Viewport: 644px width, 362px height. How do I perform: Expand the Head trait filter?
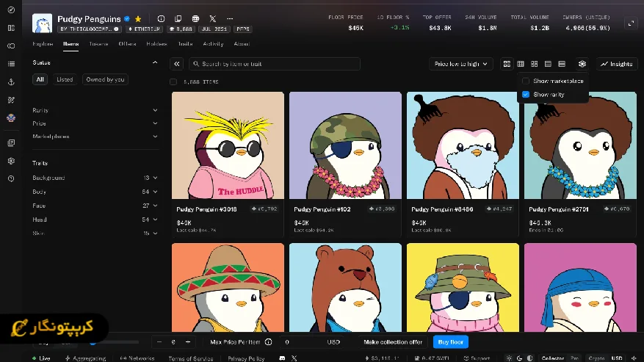click(95, 220)
